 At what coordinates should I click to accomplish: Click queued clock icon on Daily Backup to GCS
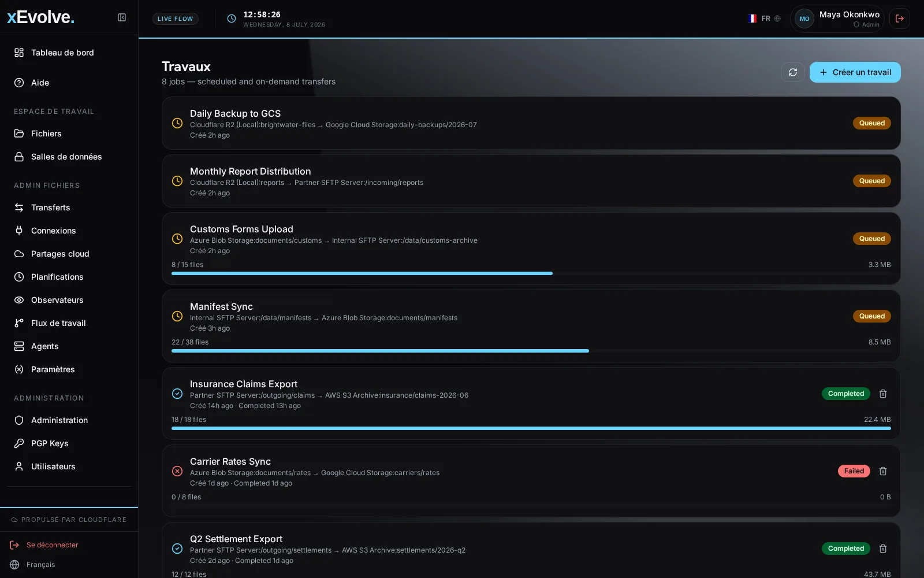(x=177, y=123)
